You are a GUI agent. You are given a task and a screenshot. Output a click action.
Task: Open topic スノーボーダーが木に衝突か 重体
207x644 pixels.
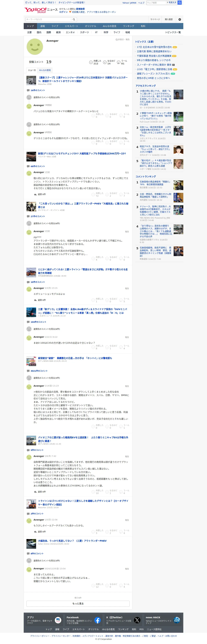[154, 65]
